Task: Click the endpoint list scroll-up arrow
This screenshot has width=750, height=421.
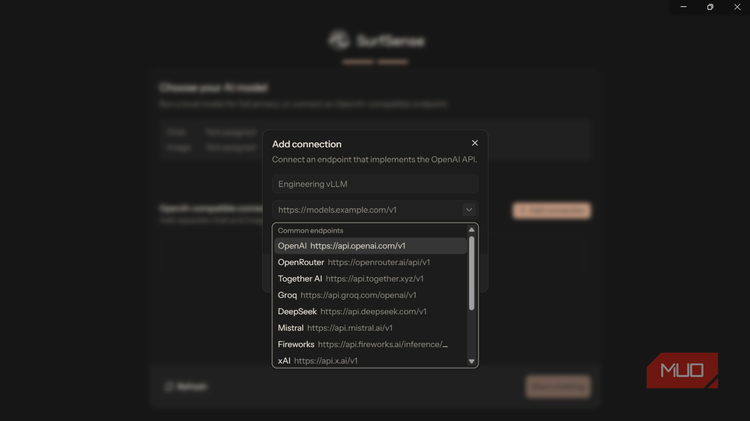Action: click(472, 230)
